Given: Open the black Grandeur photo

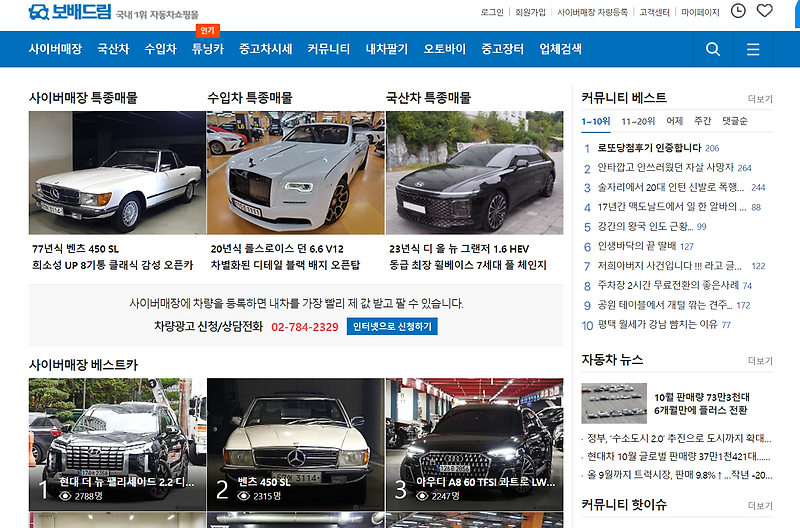Looking at the screenshot, I should pos(474,173).
